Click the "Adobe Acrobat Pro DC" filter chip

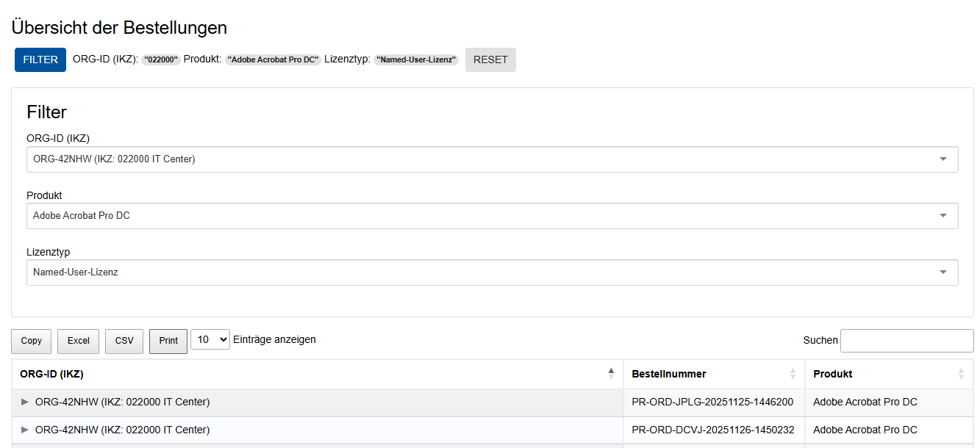click(273, 60)
